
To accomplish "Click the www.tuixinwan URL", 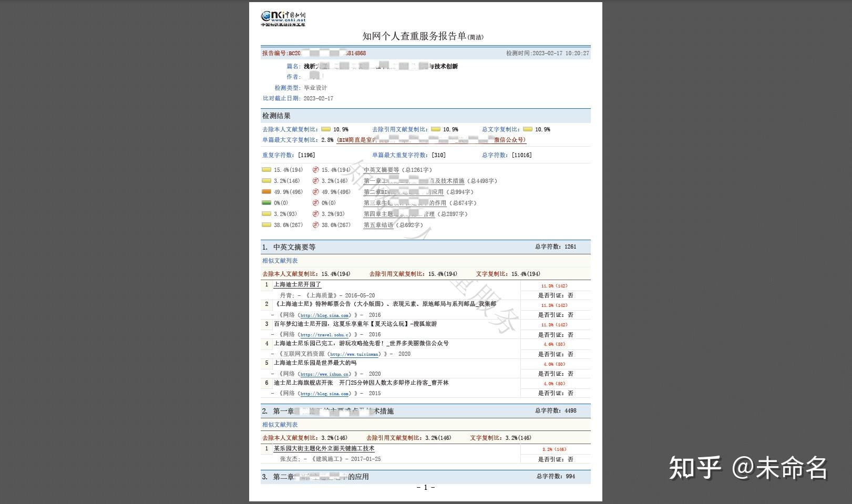I will (355, 354).
